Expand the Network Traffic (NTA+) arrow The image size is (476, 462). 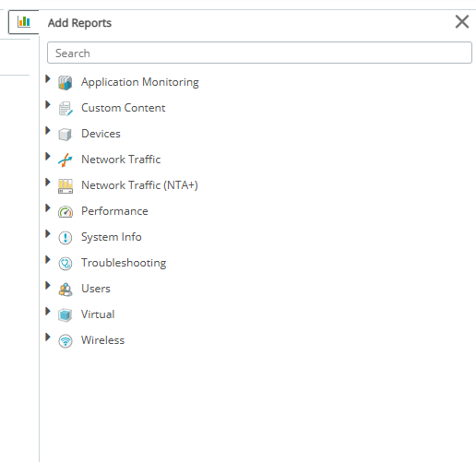point(48,183)
